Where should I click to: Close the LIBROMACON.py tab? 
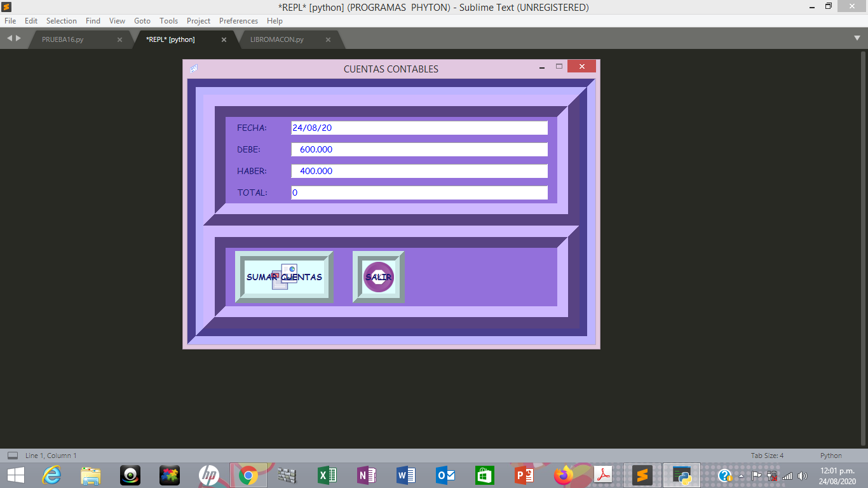(328, 39)
